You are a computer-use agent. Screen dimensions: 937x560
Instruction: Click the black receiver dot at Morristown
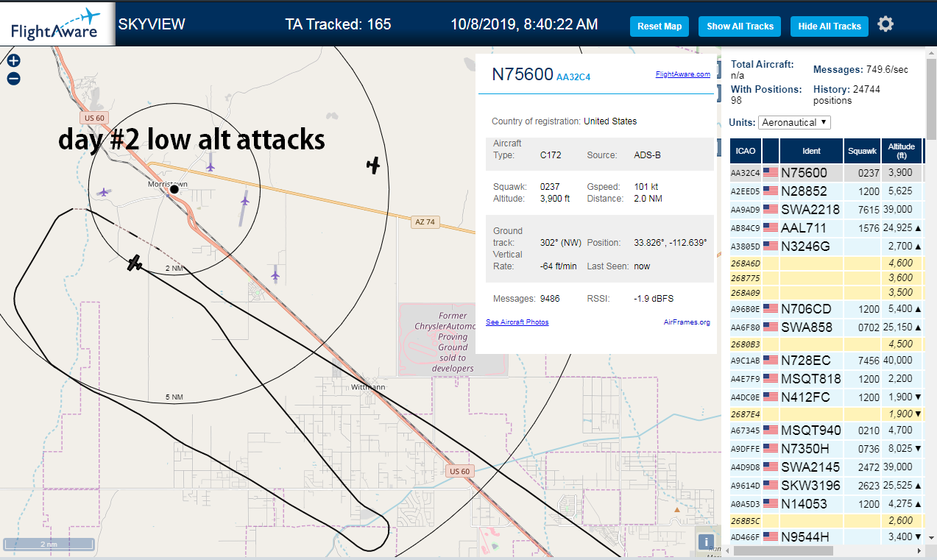tap(174, 189)
